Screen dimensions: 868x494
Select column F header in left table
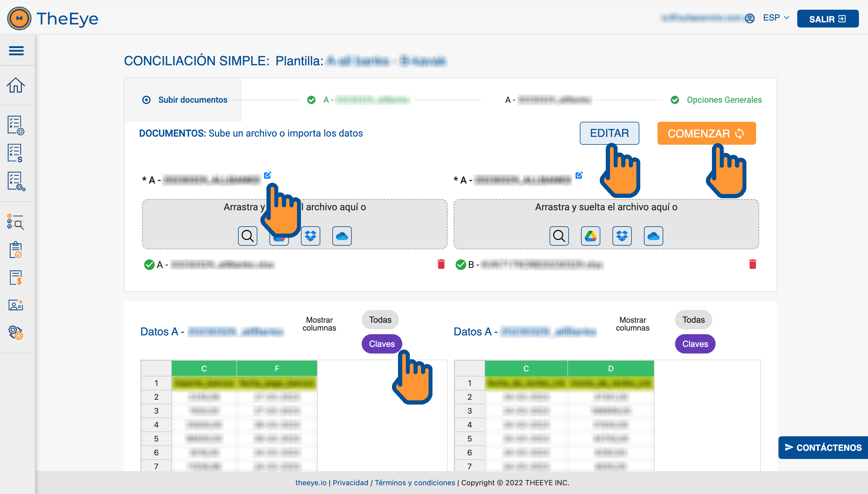pyautogui.click(x=277, y=369)
